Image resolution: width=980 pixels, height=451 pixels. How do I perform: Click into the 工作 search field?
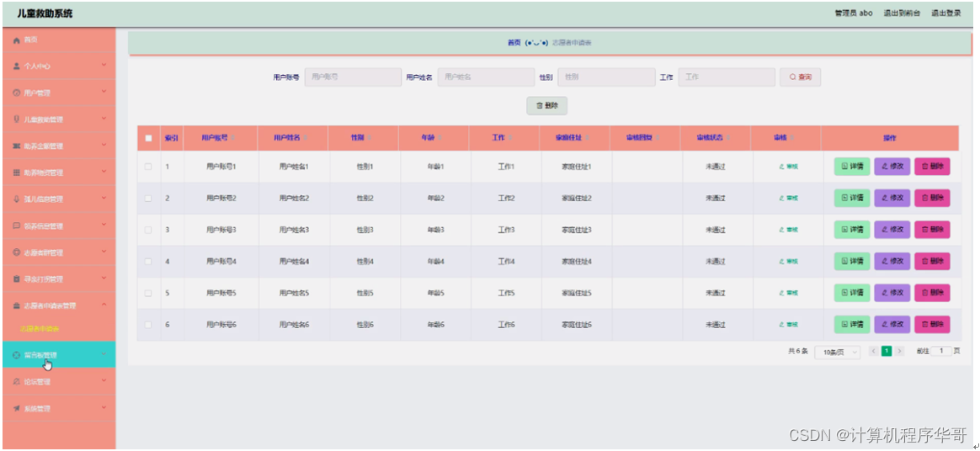pos(727,77)
